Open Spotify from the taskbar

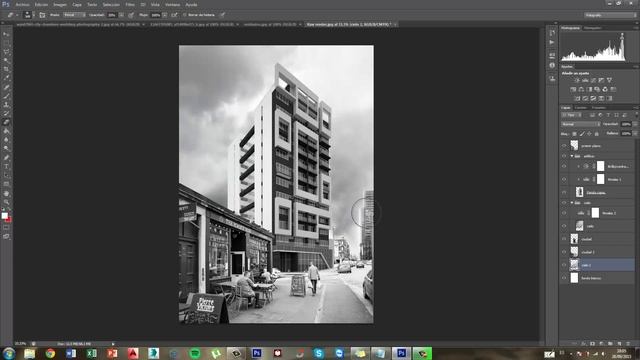click(x=195, y=353)
